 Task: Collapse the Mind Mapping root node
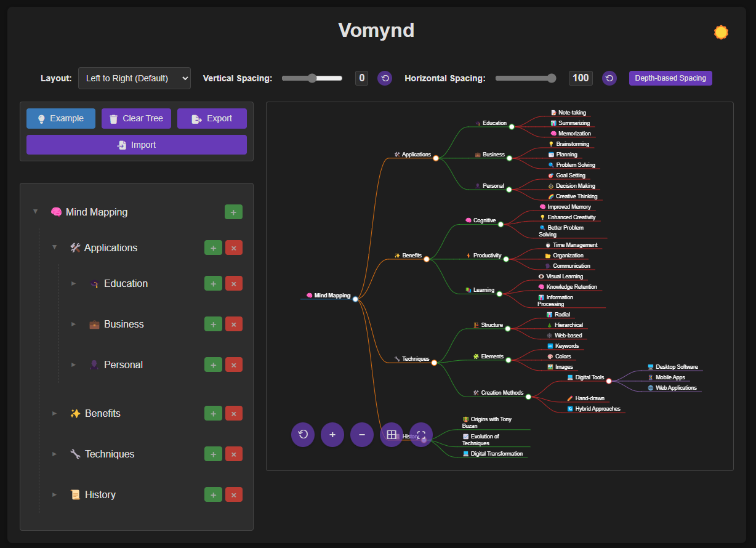pyautogui.click(x=36, y=212)
